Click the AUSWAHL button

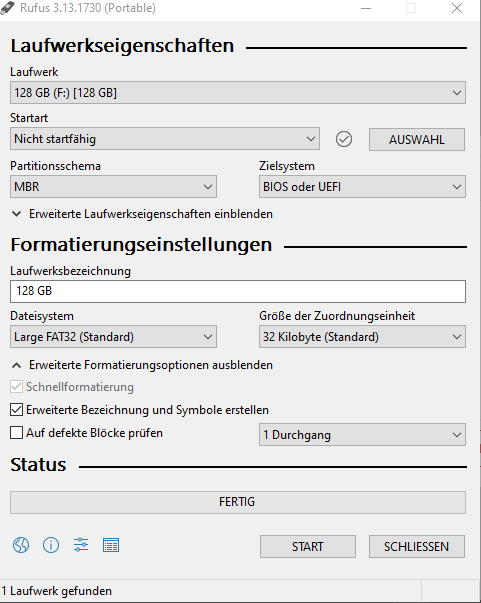click(417, 139)
